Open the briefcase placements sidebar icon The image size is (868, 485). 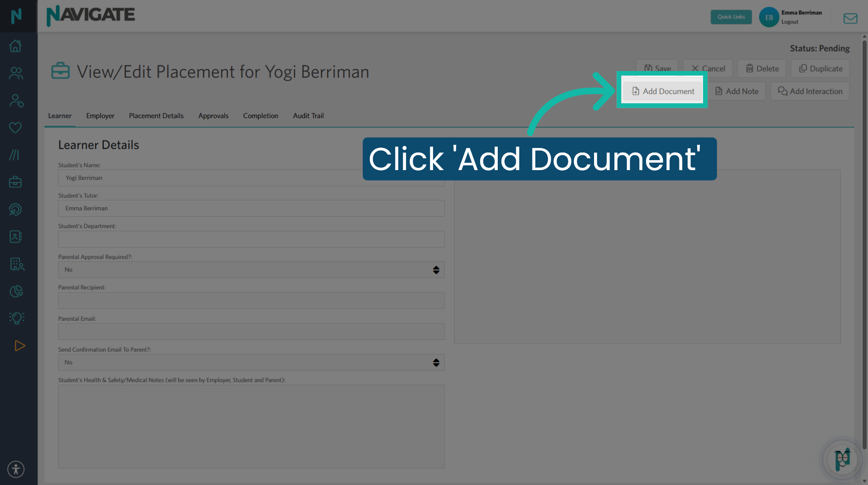click(15, 182)
